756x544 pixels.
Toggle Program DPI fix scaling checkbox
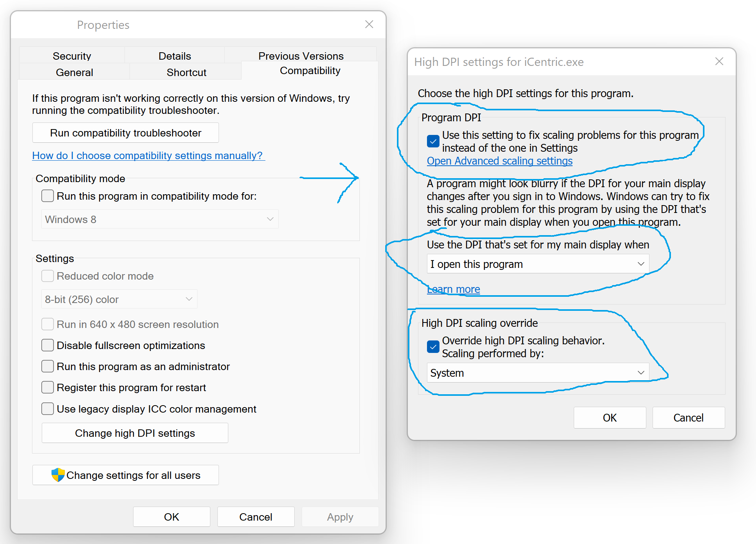[x=433, y=141]
